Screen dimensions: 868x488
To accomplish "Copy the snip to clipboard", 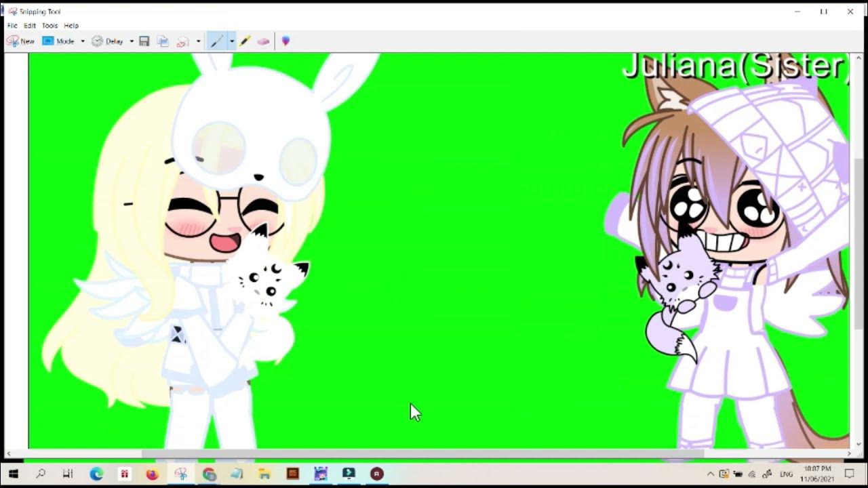I will (x=163, y=41).
